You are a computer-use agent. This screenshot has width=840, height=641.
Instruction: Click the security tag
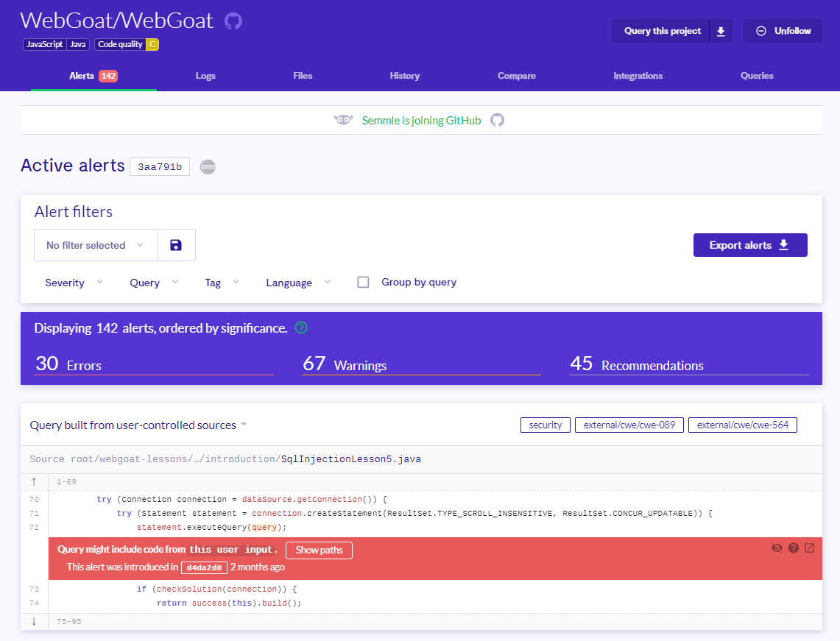tap(546, 425)
